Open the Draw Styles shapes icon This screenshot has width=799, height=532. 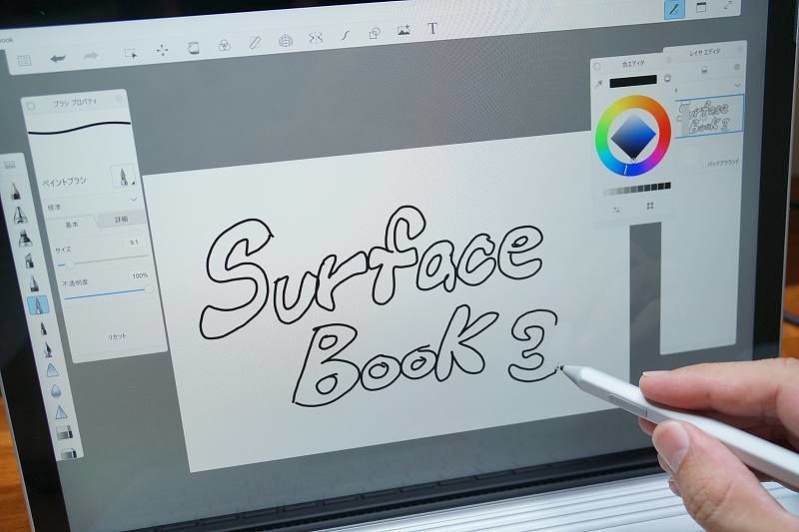coord(375,33)
